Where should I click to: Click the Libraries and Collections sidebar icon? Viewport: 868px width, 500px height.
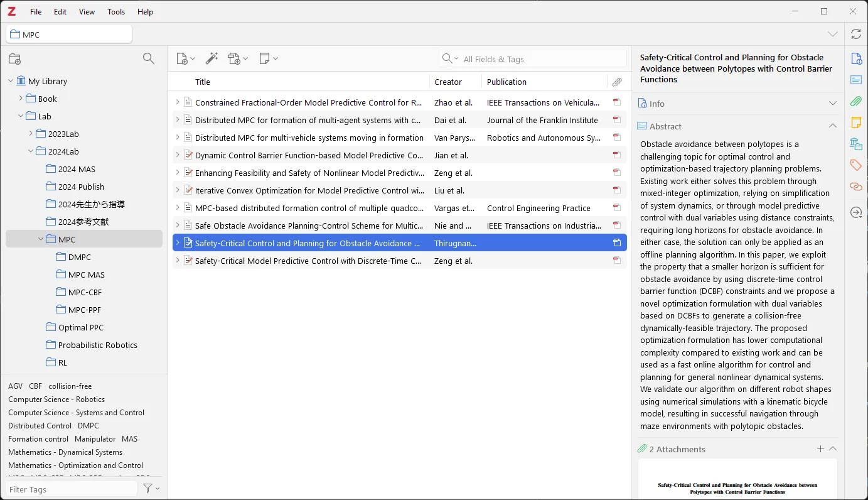(856, 144)
